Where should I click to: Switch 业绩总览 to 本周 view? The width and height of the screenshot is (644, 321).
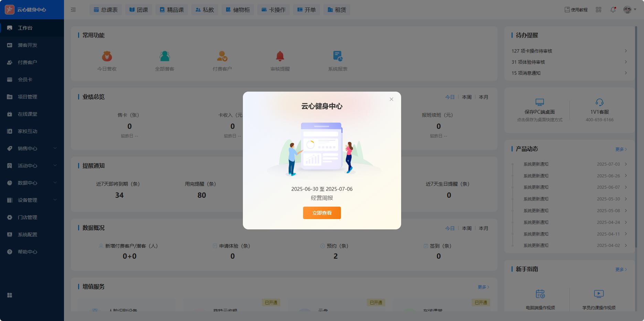(x=466, y=97)
